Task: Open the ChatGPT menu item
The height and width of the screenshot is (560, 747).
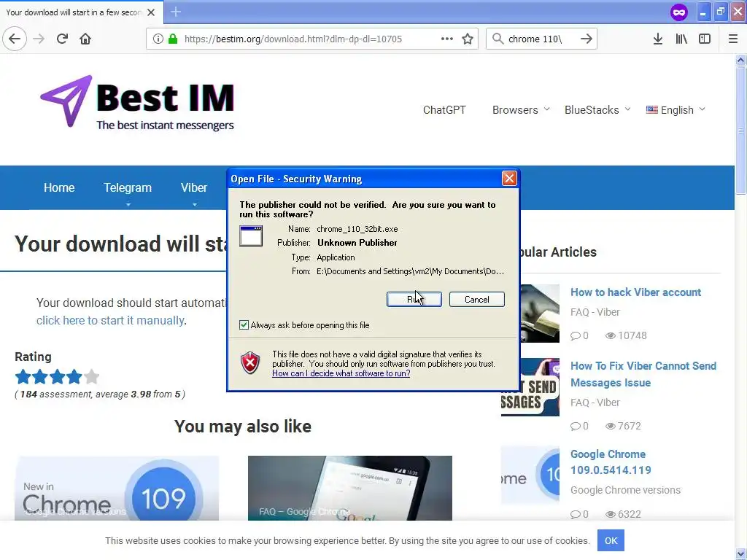Action: (444, 110)
